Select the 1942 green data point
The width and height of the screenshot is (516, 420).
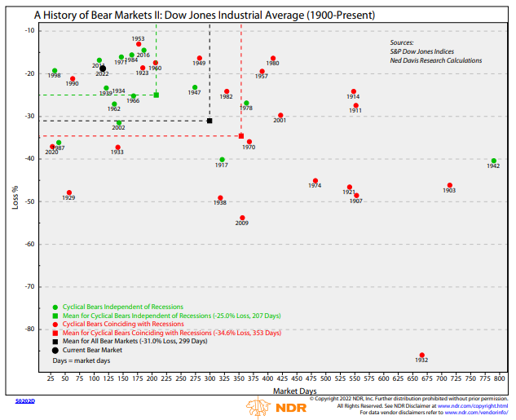494,161
